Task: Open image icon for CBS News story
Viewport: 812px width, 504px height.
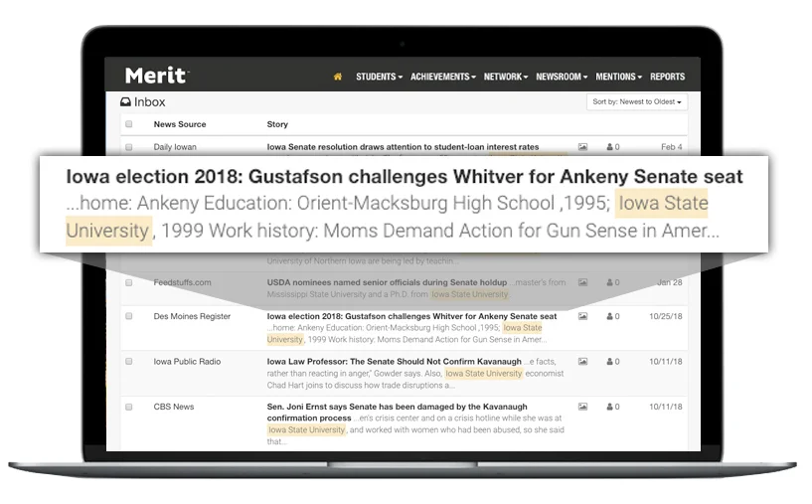Action: tap(582, 407)
